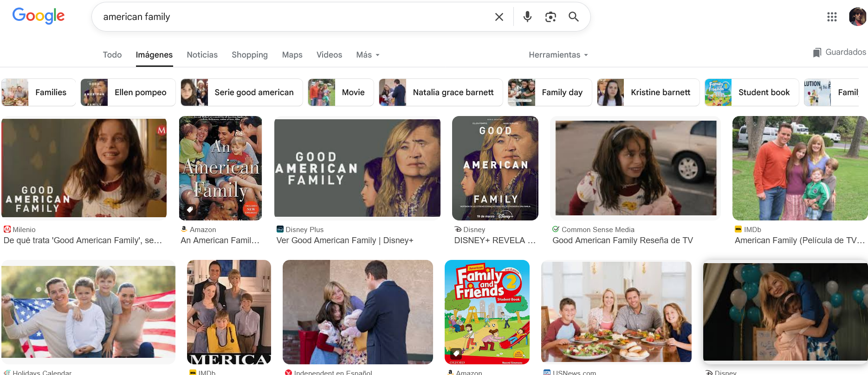Filter by the Kristine barnett chip

tap(648, 92)
